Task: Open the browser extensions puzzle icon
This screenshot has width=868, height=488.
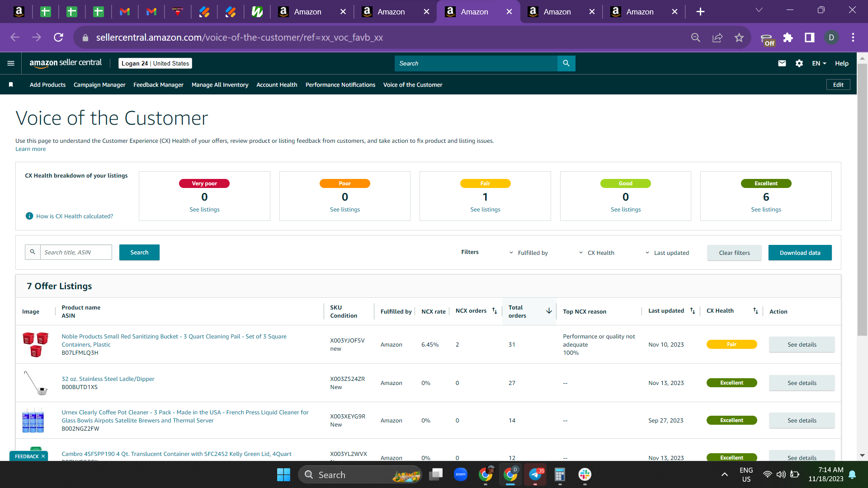Action: 788,38
